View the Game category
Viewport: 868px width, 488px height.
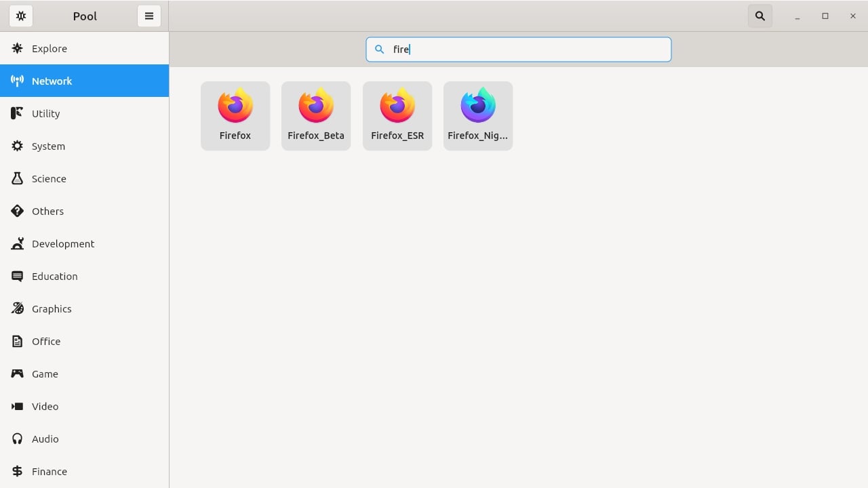(84, 373)
